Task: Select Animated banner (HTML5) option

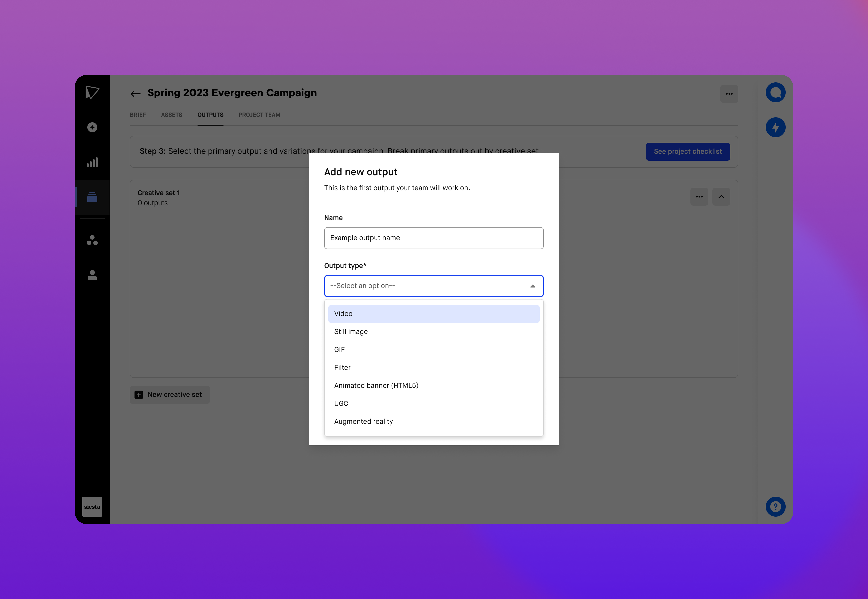Action: tap(434, 386)
